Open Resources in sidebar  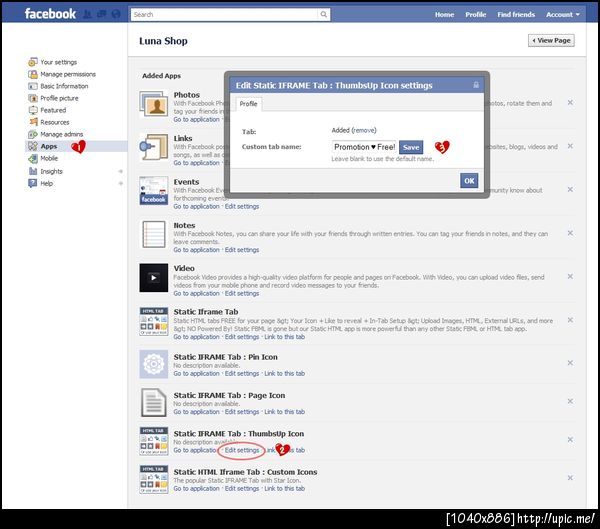49,122
